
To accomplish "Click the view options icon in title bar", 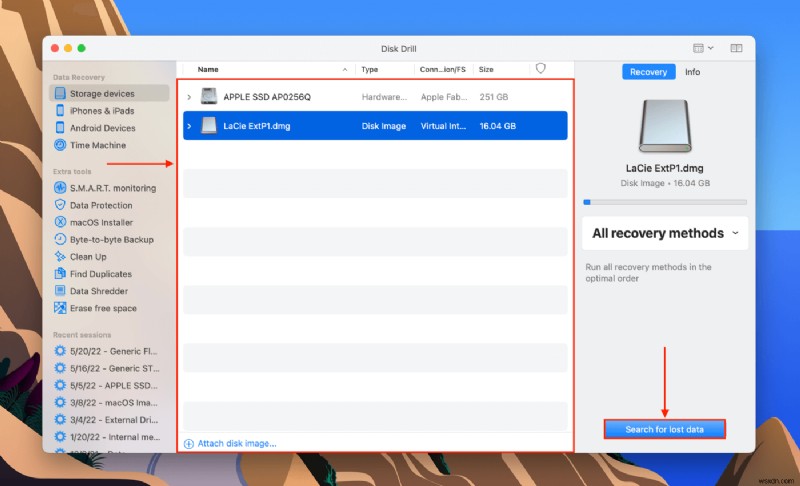I will point(698,48).
